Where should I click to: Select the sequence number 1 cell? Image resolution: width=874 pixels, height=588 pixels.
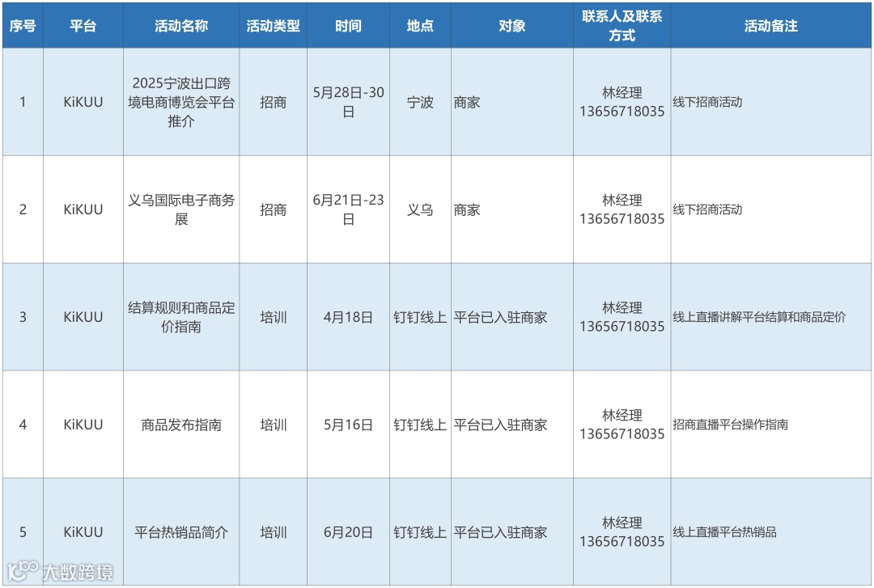pyautogui.click(x=23, y=102)
